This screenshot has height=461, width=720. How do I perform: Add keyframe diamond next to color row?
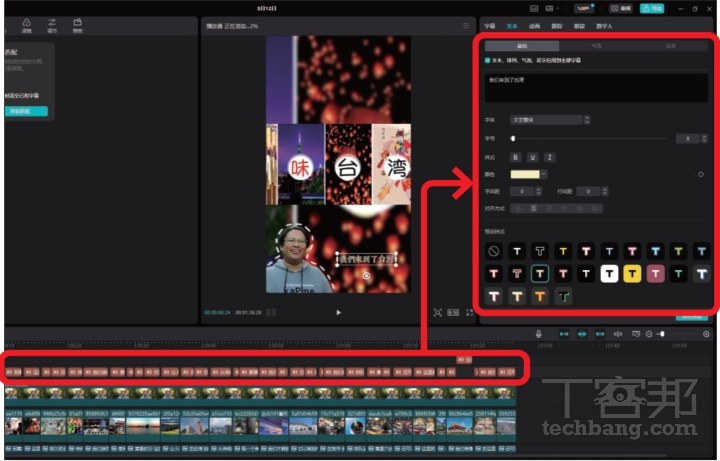coord(701,174)
